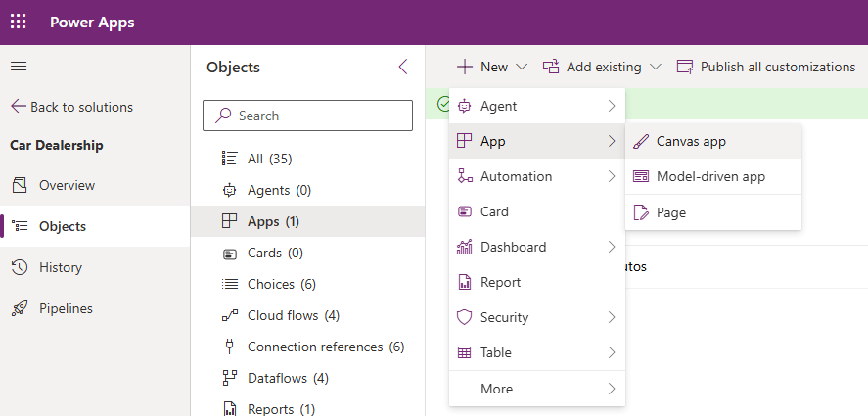Click the Pipelines rocket icon
Image resolution: width=868 pixels, height=416 pixels.
point(19,308)
